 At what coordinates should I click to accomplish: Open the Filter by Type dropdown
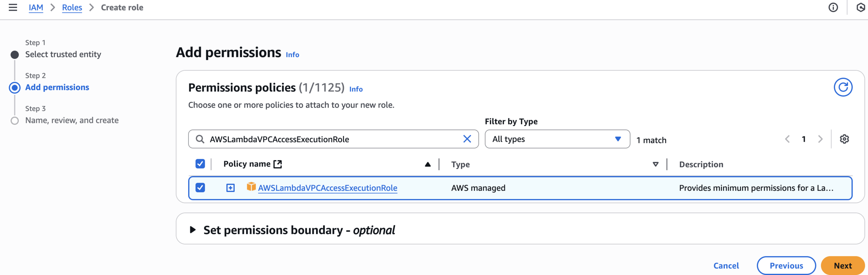coord(557,139)
